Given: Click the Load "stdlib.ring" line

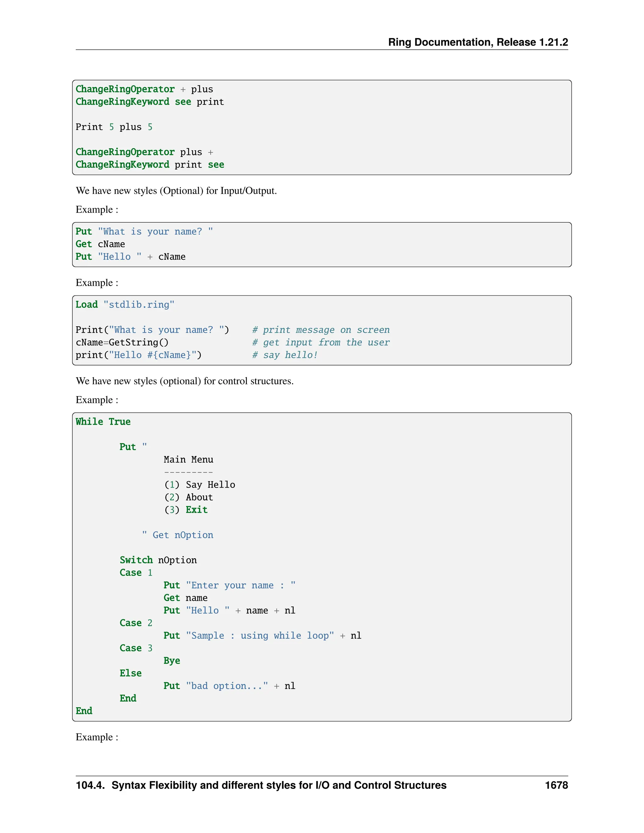Looking at the screenshot, I should pyautogui.click(x=125, y=305).
